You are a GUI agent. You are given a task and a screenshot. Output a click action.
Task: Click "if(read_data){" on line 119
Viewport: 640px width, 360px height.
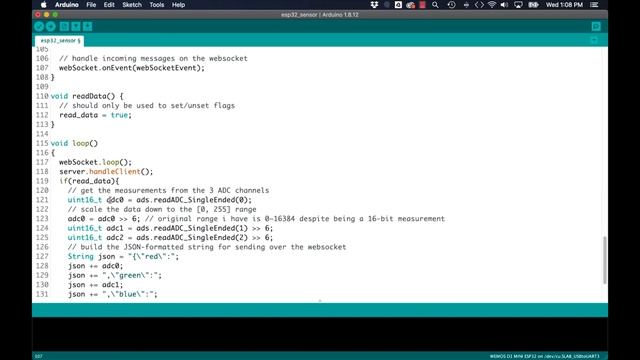pyautogui.click(x=89, y=181)
